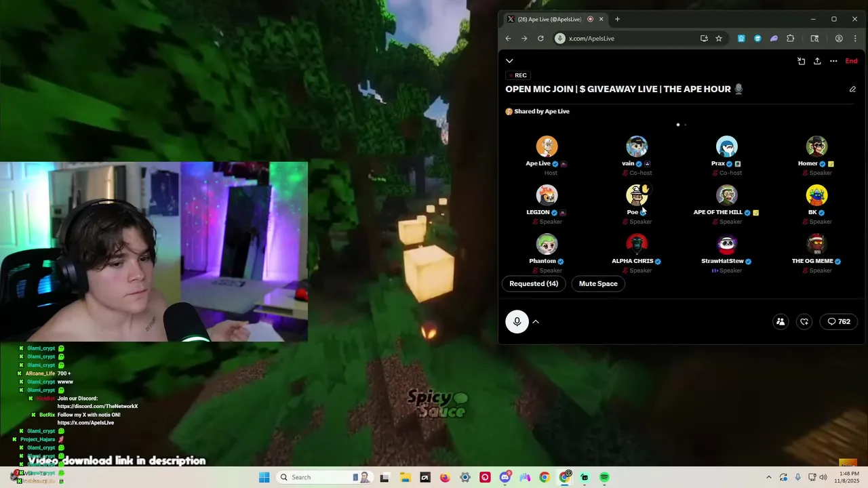
Task: Open the blue square browser extension
Action: (741, 39)
